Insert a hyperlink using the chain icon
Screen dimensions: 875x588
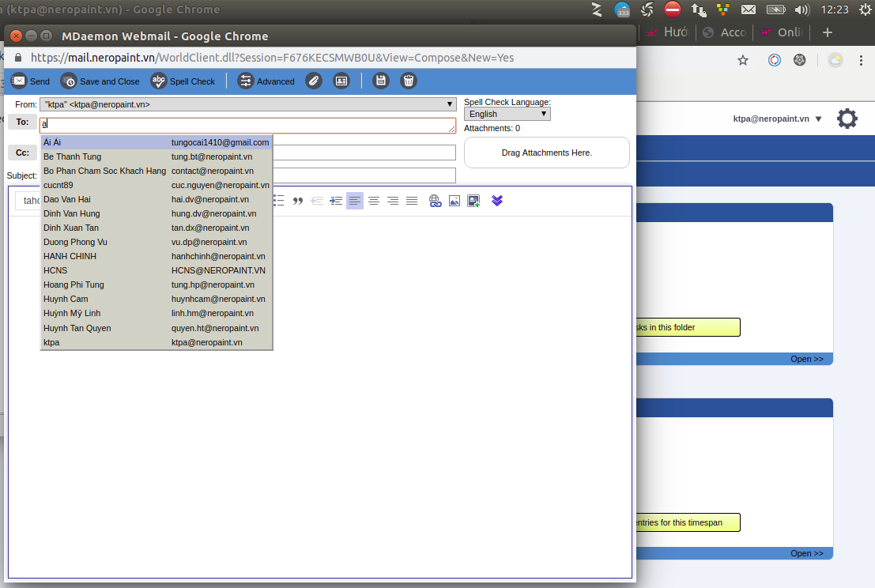click(436, 201)
